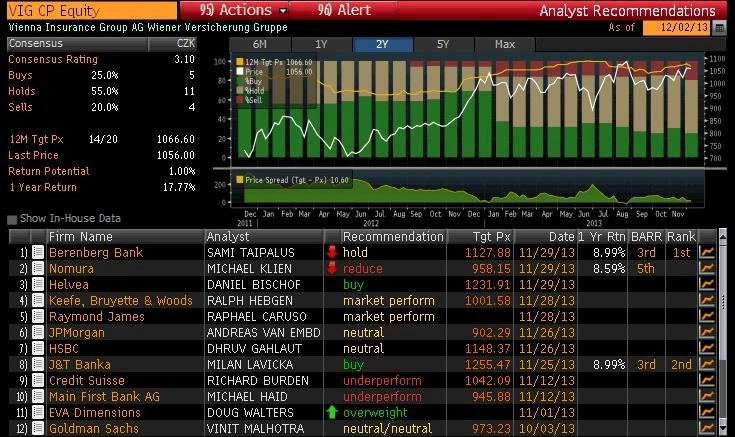Open the EVA Dimensions report document icon
Viewport: 735px width, 437px height.
click(x=38, y=413)
